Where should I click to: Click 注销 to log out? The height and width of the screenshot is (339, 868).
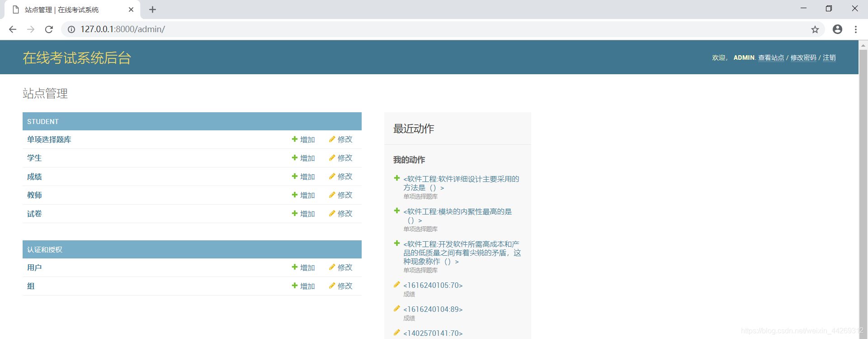829,57
